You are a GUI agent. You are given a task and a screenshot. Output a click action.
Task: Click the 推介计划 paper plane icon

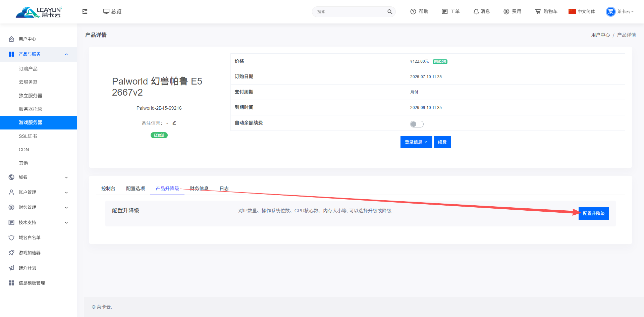click(11, 268)
